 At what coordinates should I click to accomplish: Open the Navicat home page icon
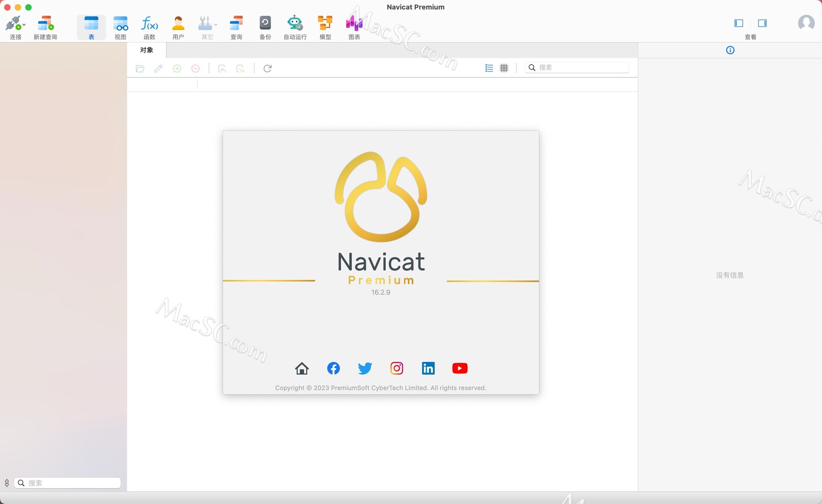click(x=302, y=368)
